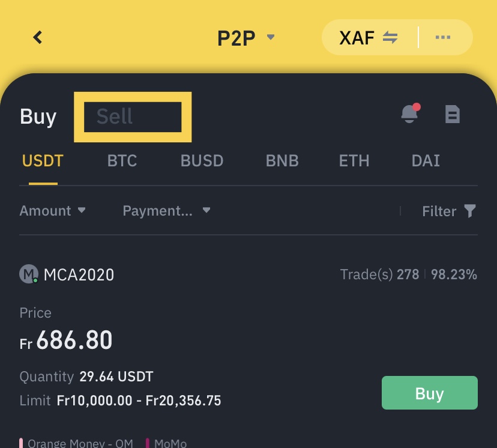The width and height of the screenshot is (497, 448).
Task: Tap the XAF currency swap icon
Action: point(390,38)
